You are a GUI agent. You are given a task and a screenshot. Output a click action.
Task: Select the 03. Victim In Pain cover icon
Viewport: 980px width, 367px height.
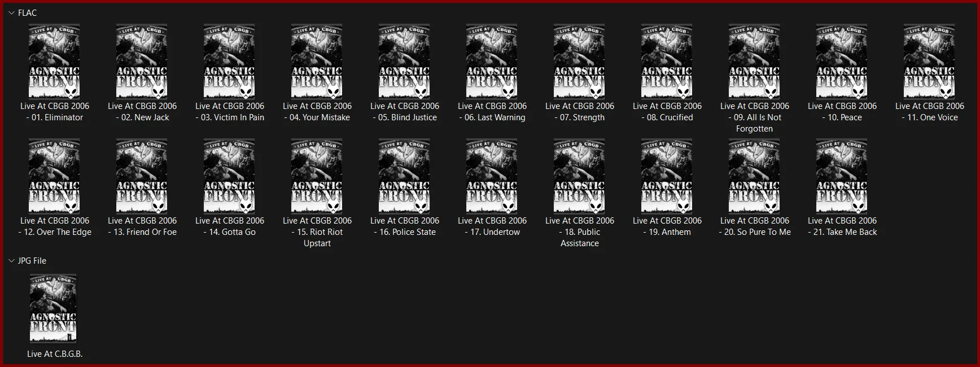(229, 62)
